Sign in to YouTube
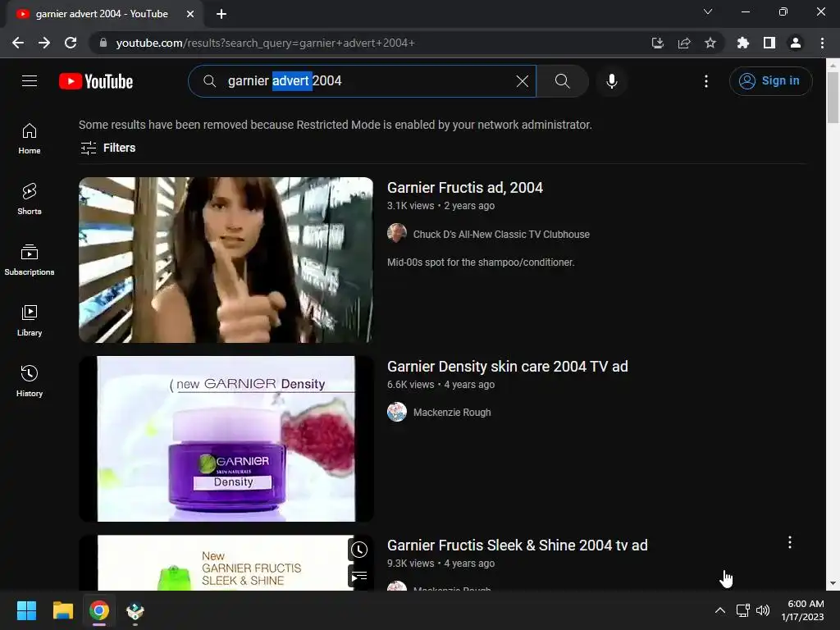The width and height of the screenshot is (840, 630). [x=770, y=81]
